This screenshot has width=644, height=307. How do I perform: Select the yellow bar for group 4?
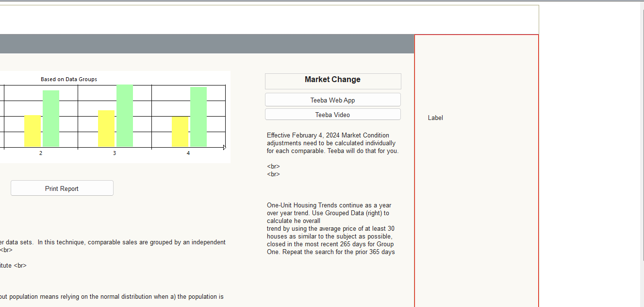point(180,131)
